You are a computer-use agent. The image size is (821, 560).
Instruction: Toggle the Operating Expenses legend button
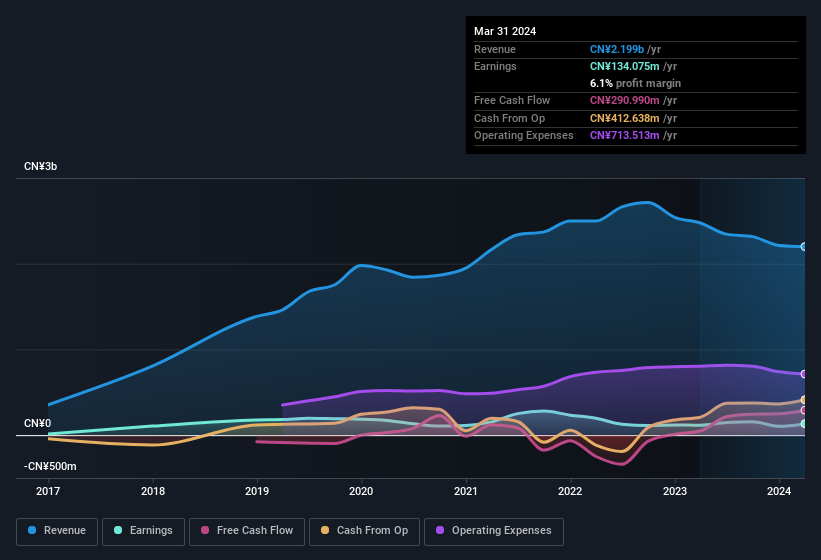(x=494, y=531)
